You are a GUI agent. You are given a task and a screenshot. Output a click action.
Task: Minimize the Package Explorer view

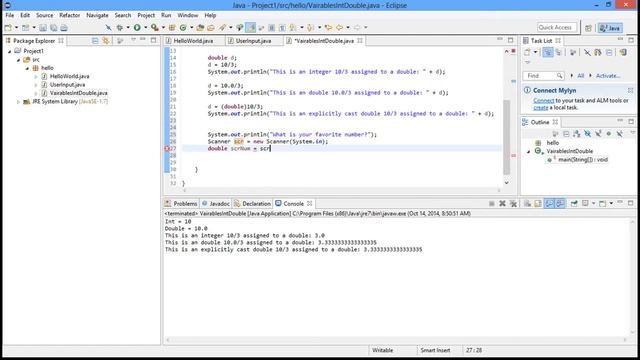tap(143, 40)
